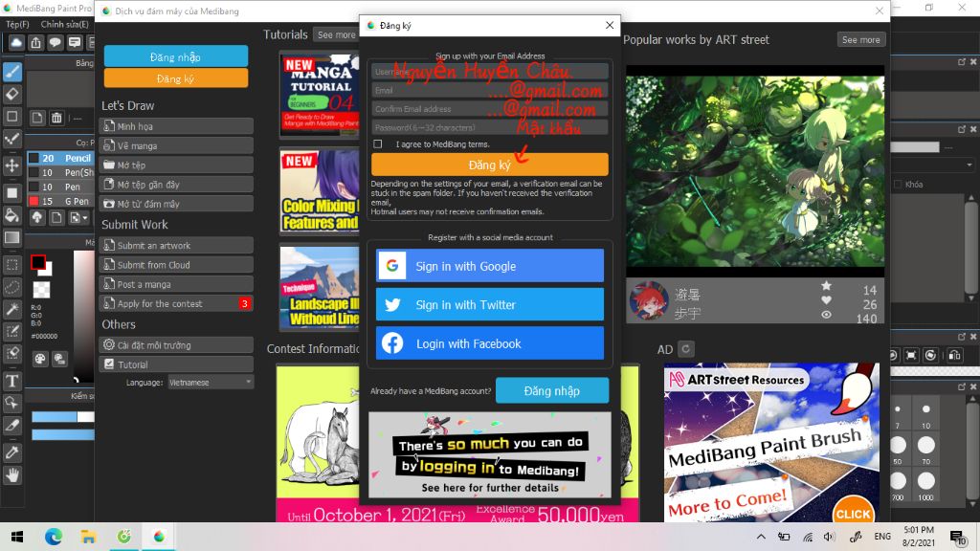Viewport: 980px width, 551px height.
Task: Click Vẽ manga option
Action: click(177, 145)
